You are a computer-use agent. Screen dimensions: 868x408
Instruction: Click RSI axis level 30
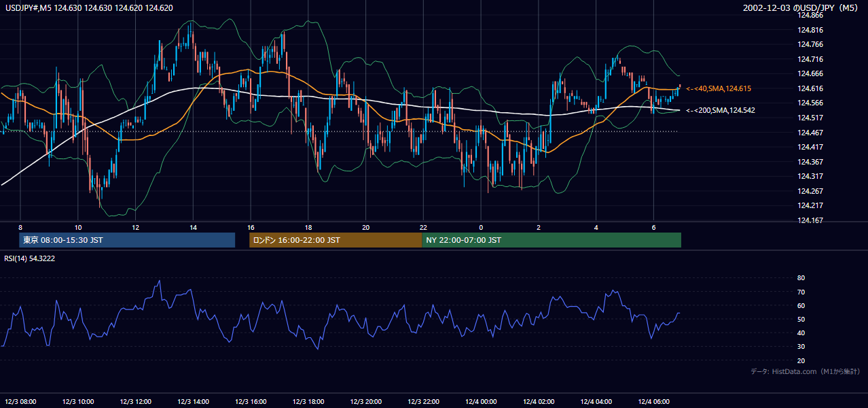pos(801,347)
